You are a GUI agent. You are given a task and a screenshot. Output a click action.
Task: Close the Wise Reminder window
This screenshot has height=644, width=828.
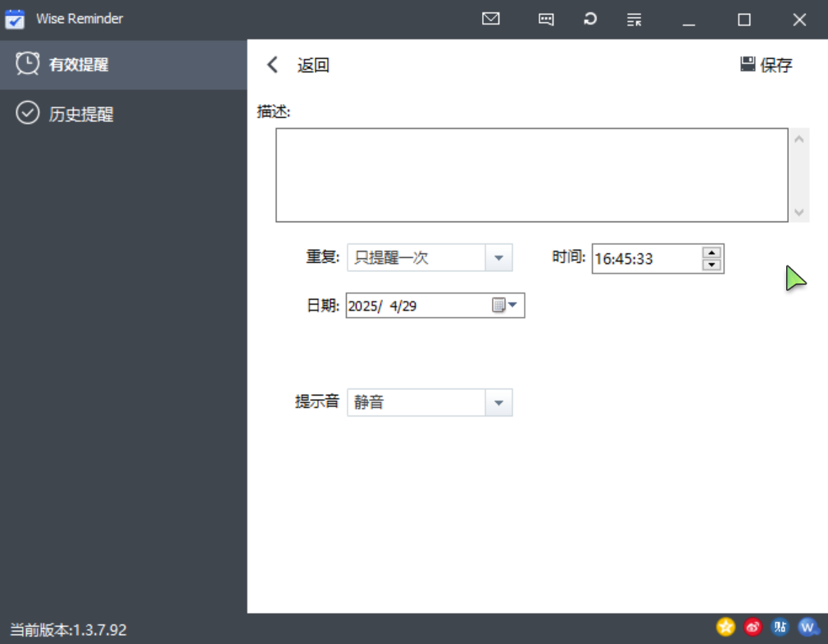tap(799, 20)
